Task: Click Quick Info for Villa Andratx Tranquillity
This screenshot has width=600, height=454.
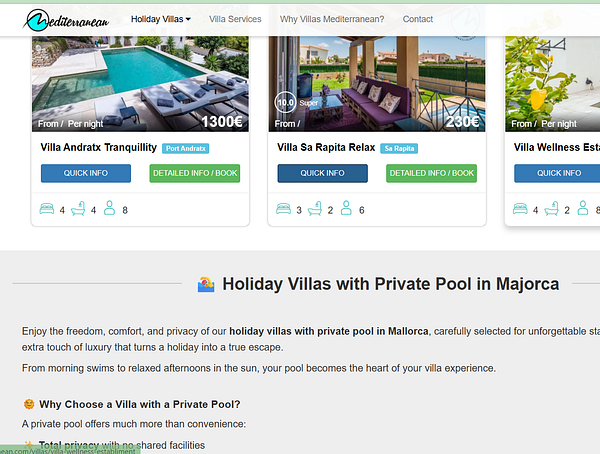Action: point(86,173)
